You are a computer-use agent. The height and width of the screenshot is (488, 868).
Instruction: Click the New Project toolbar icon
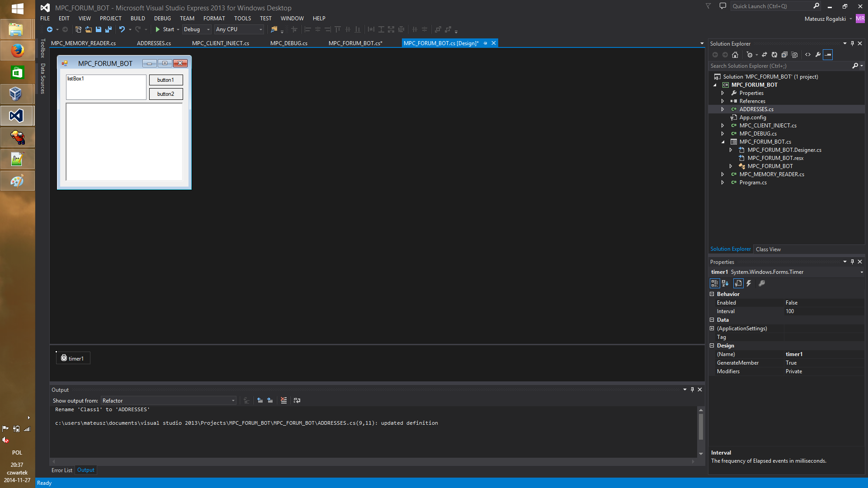(x=78, y=29)
